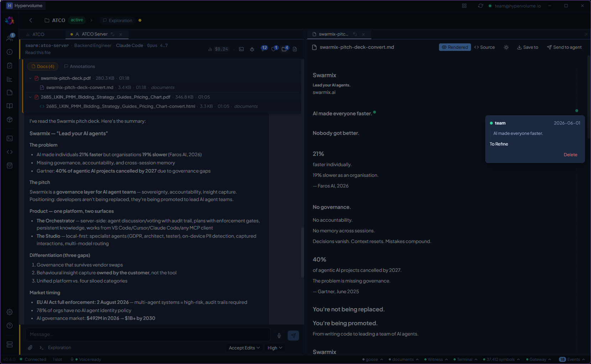The width and height of the screenshot is (591, 364).
Task: Open the settings gear in the sidebar
Action: click(10, 312)
